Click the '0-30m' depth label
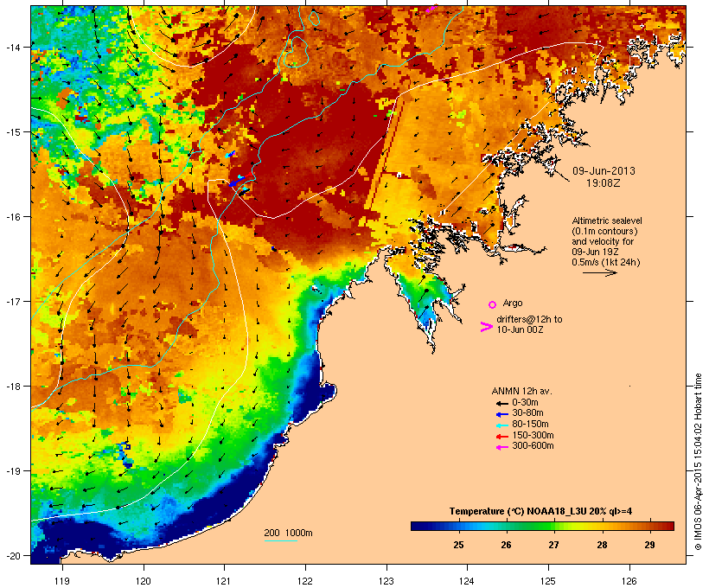Image resolution: width=709 pixels, height=588 pixels. pyautogui.click(x=525, y=403)
